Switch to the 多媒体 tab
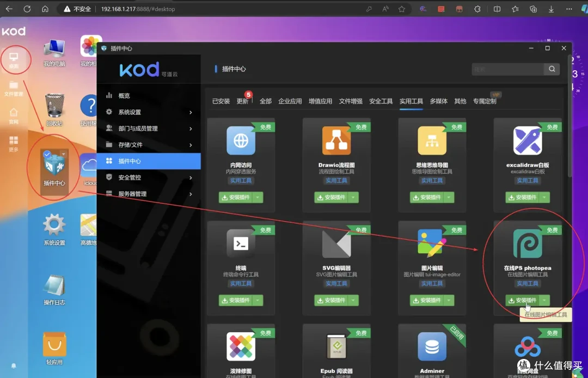The width and height of the screenshot is (588, 378). pos(439,101)
